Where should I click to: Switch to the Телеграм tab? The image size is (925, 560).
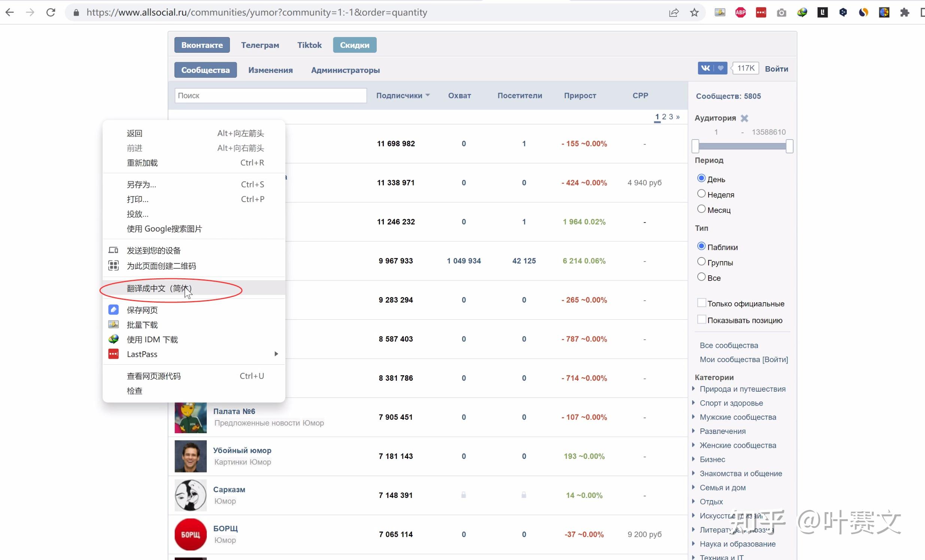point(260,45)
